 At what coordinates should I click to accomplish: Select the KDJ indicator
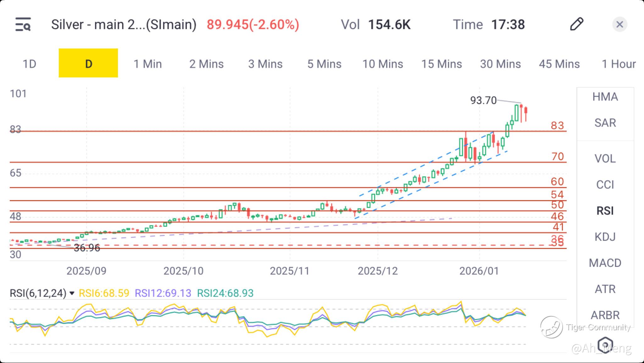(x=605, y=237)
